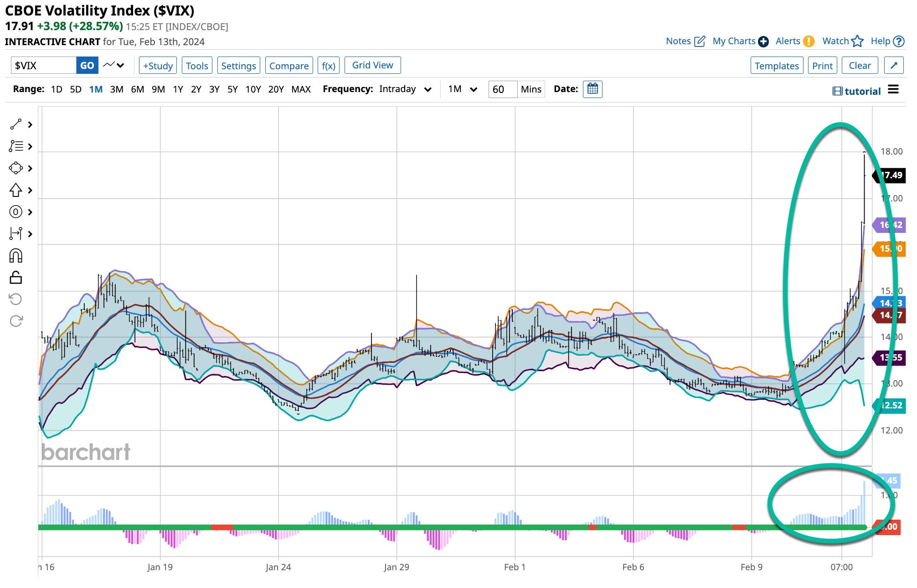Select the MAX range
Screen dimensions: 917x588
[301, 89]
